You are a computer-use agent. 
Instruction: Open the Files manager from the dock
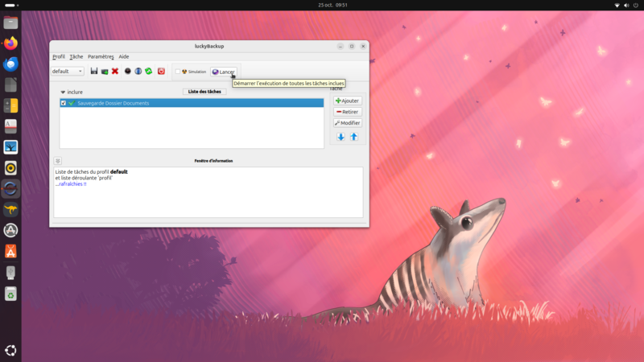point(10,23)
